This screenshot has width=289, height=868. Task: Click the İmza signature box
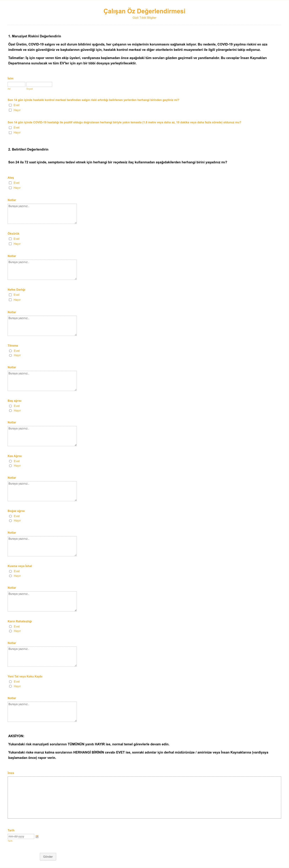click(x=144, y=798)
